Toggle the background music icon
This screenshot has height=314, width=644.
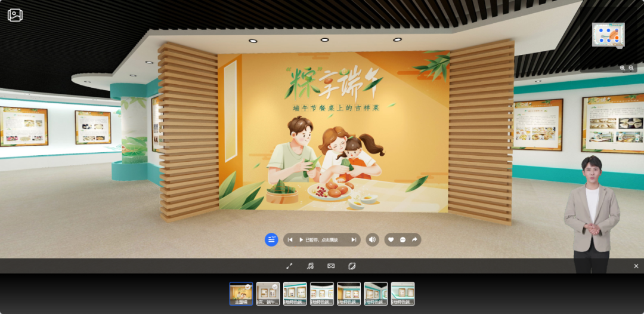(310, 266)
